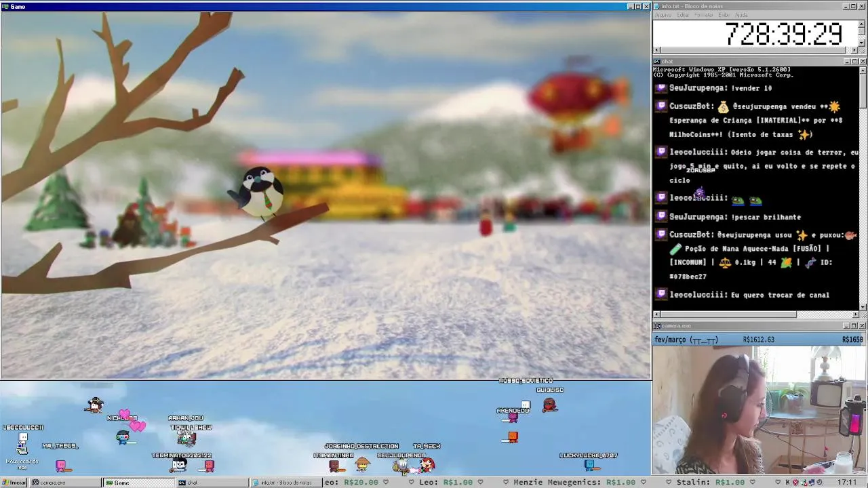Click Notepad horizontal scrollbar left arrow
This screenshot has height=488, width=868.
click(656, 50)
